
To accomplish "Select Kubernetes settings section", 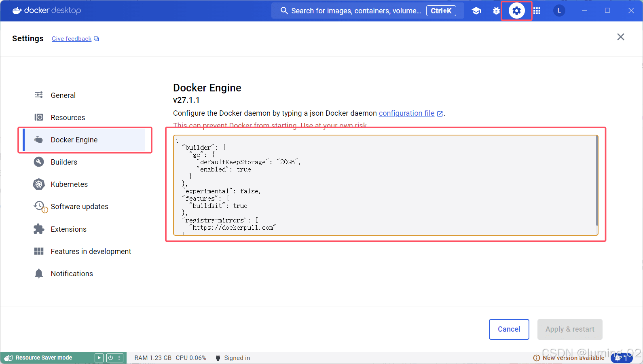I will pyautogui.click(x=84, y=184).
